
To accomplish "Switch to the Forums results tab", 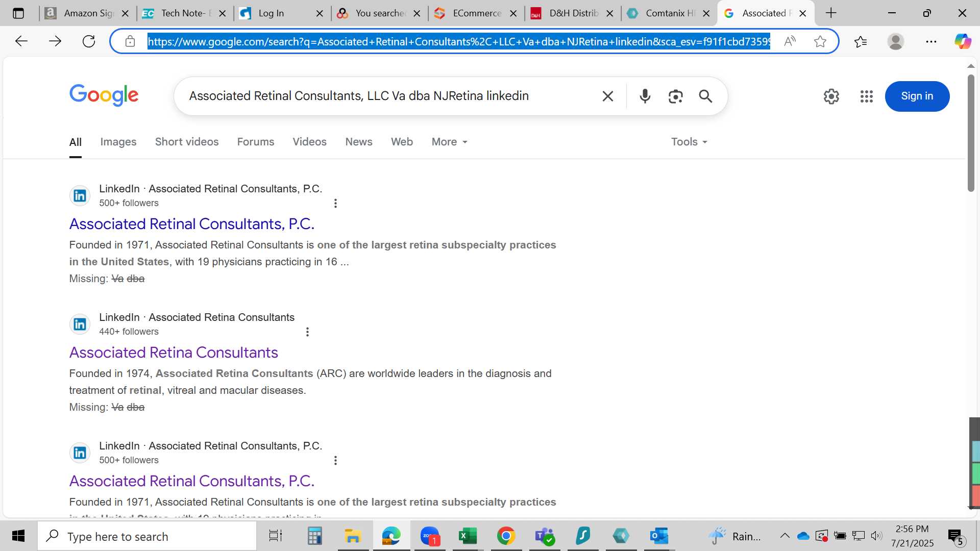I will click(x=256, y=142).
